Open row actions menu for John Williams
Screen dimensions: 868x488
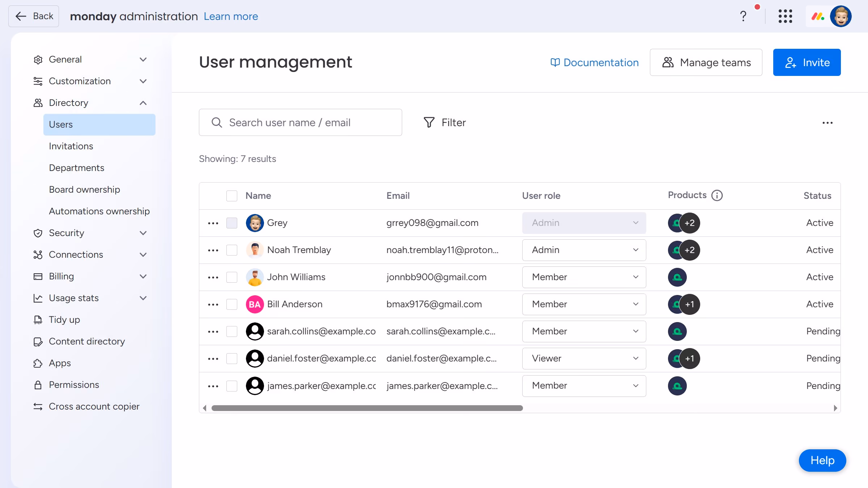213,277
